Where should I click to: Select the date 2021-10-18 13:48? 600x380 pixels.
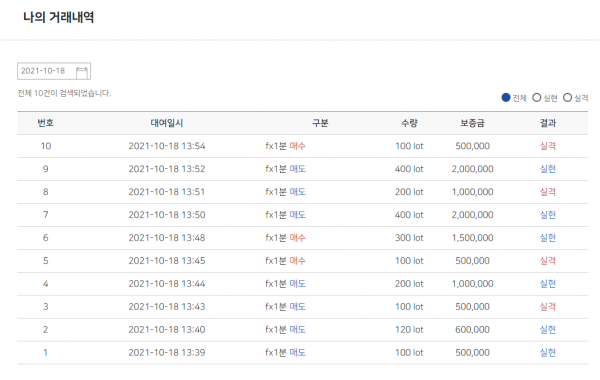pos(167,238)
